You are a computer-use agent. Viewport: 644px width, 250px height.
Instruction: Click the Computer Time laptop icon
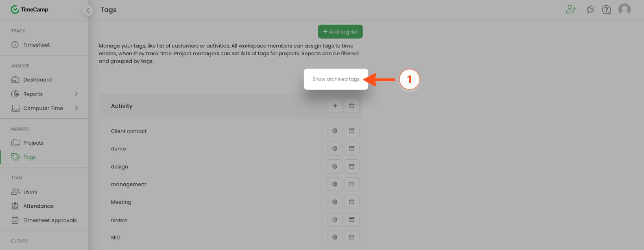pyautogui.click(x=15, y=108)
